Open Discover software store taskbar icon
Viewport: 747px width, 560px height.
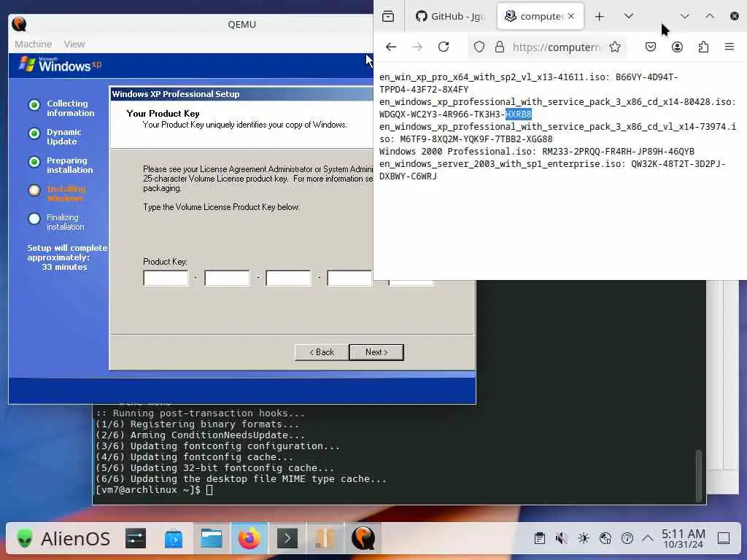pyautogui.click(x=174, y=539)
